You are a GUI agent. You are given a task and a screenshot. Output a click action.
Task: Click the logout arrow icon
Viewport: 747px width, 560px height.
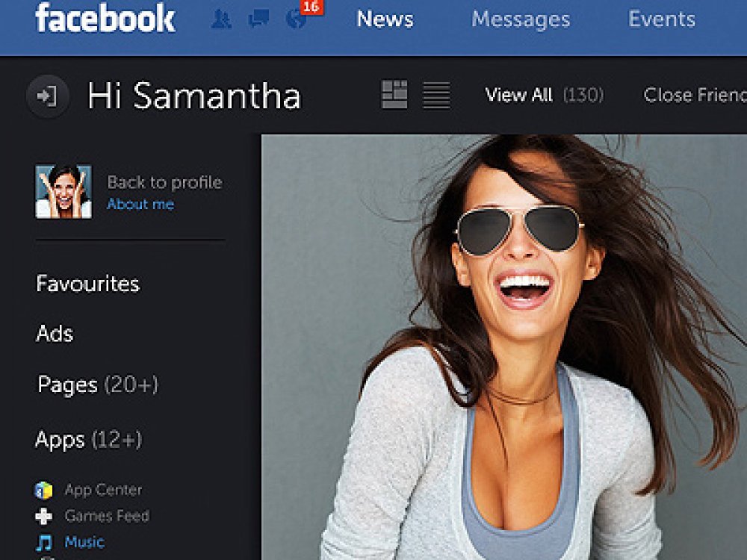coord(47,96)
